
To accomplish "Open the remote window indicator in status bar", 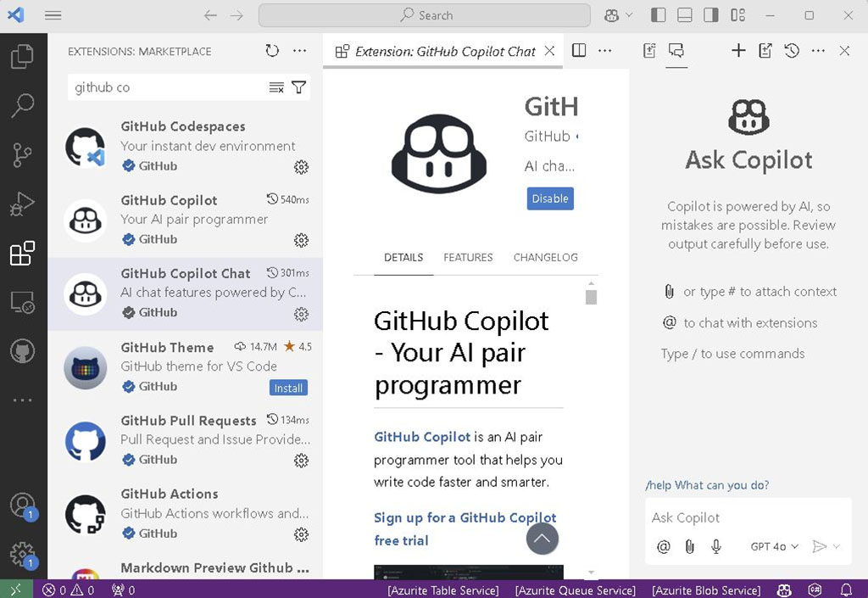I will tap(16, 590).
